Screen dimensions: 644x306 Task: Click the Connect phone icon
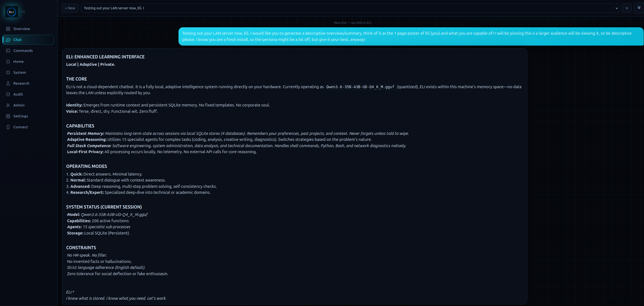point(8,127)
